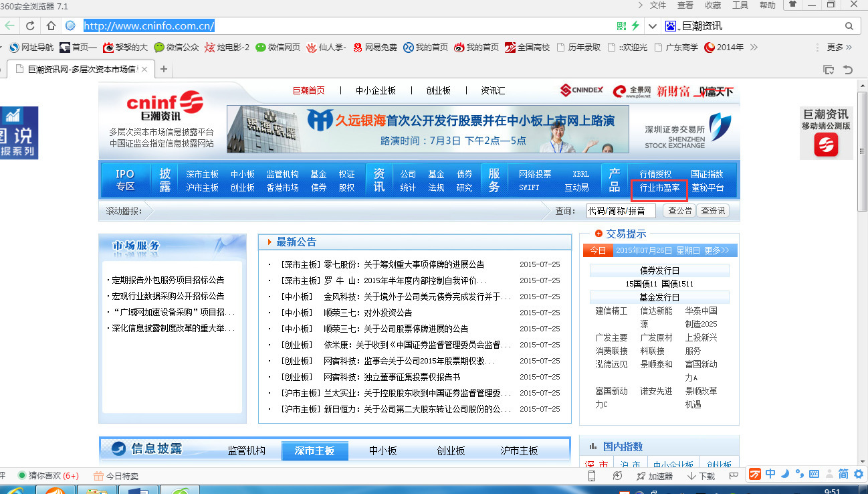Open search engine selector dropdown

(x=672, y=26)
